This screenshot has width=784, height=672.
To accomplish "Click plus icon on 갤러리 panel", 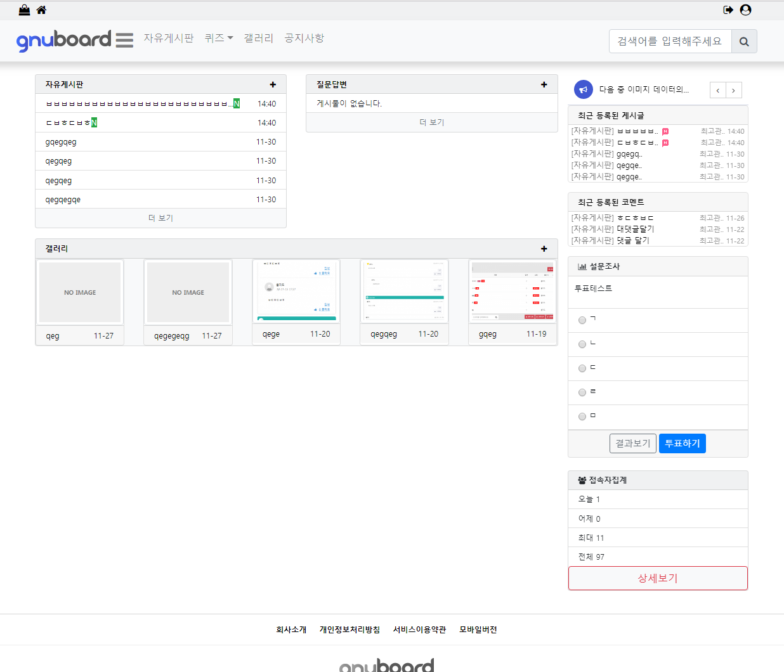I will (544, 249).
